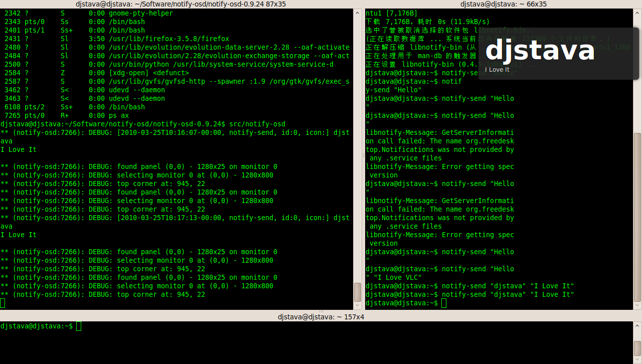Click the large "djstava" notification bubble title
This screenshot has width=642, height=364.
540,51
